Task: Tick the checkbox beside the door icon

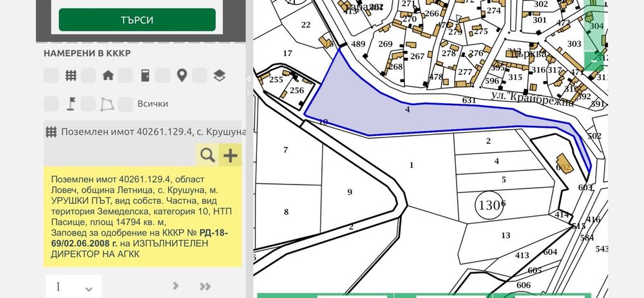Action: 126,75
